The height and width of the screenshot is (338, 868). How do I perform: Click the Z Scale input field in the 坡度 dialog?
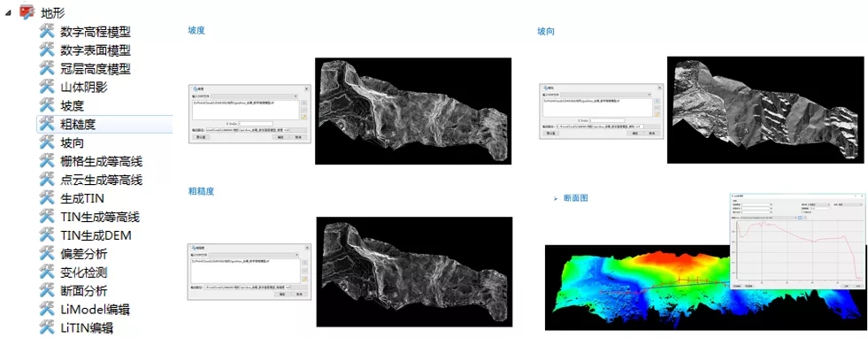click(x=255, y=124)
